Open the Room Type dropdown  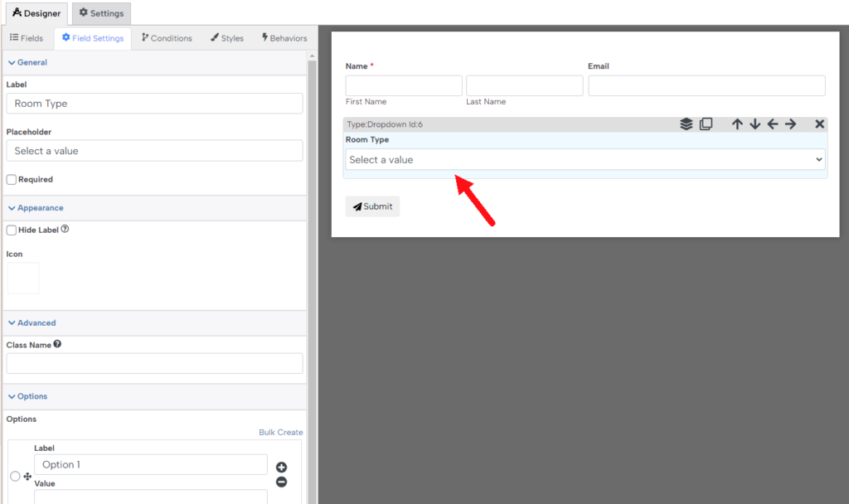pos(585,160)
